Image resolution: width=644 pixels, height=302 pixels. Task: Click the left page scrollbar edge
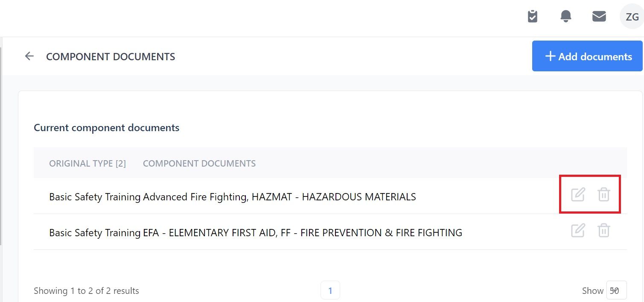coord(1,145)
